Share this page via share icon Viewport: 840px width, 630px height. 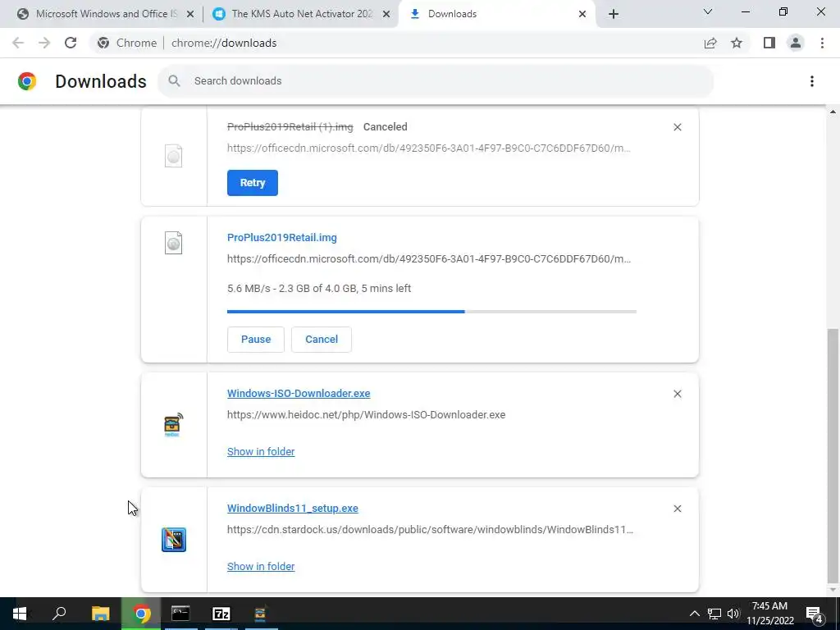click(710, 43)
